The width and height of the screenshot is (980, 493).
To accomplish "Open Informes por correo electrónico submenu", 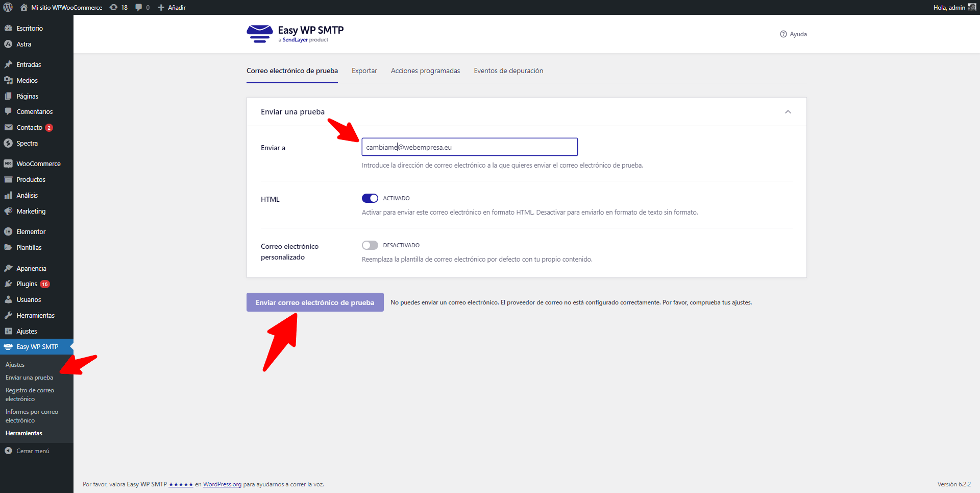I will click(32, 416).
